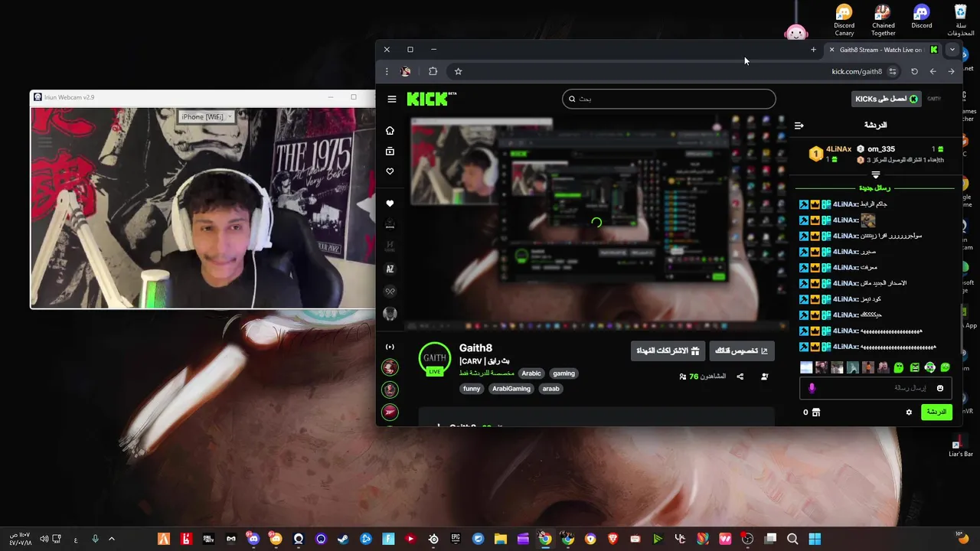The image size is (980, 551).
Task: Open Steam from taskbar
Action: tap(343, 539)
